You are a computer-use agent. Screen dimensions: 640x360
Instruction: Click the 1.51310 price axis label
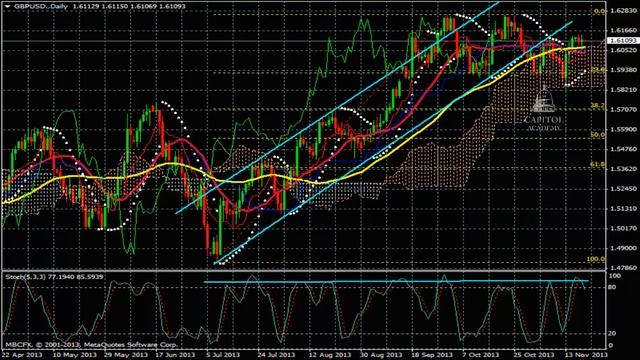[x=623, y=209]
